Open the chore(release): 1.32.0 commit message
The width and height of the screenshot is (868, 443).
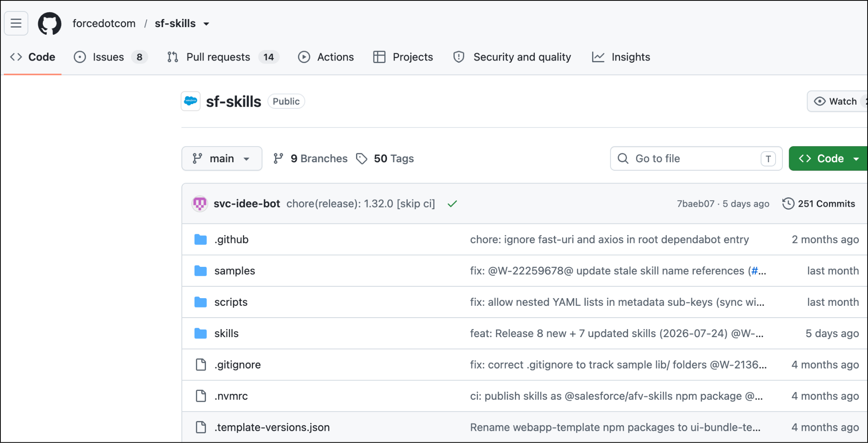point(361,204)
